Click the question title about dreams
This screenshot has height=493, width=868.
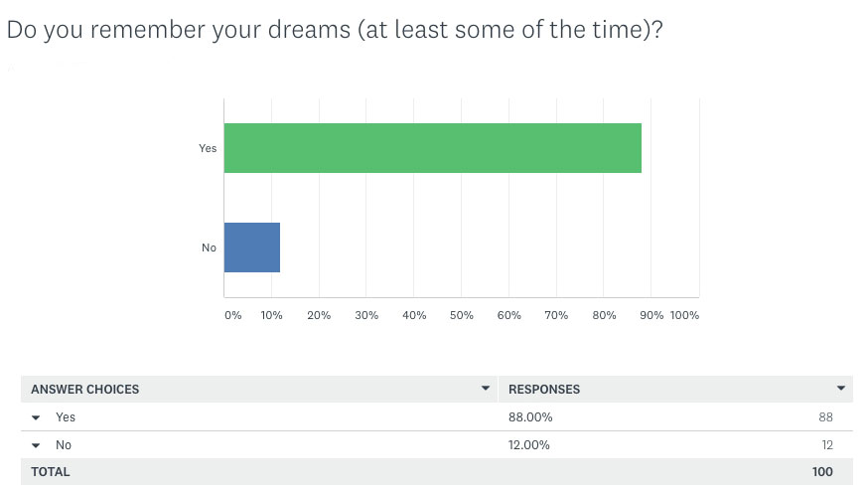(x=335, y=30)
